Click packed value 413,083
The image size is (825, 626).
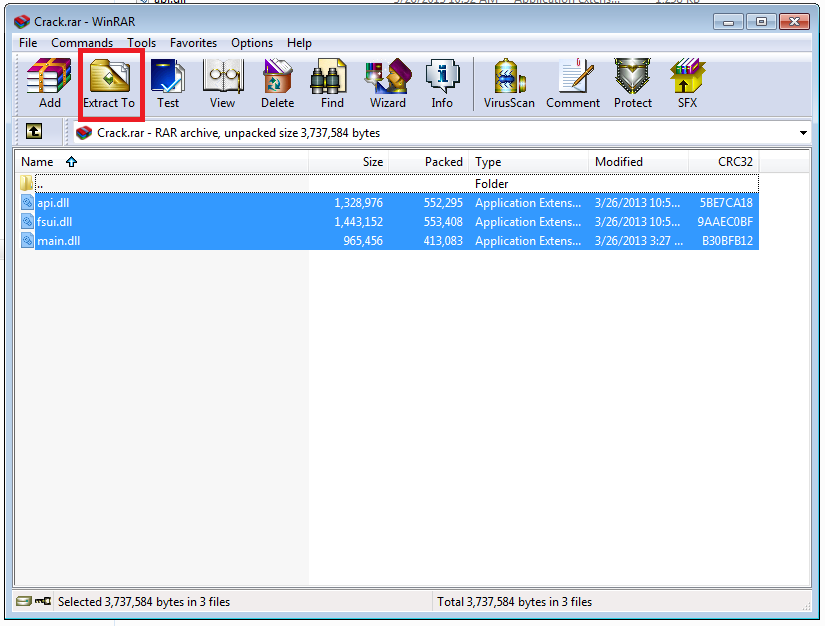(x=443, y=240)
